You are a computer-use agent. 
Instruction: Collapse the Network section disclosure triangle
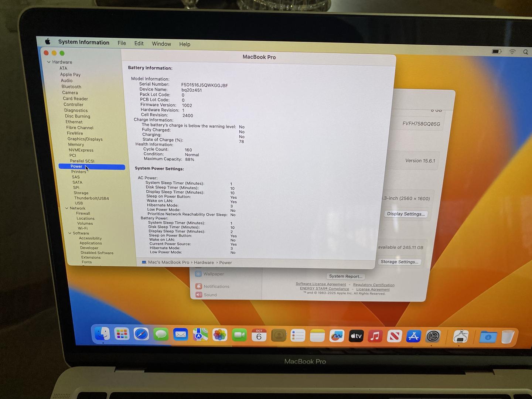coord(66,208)
